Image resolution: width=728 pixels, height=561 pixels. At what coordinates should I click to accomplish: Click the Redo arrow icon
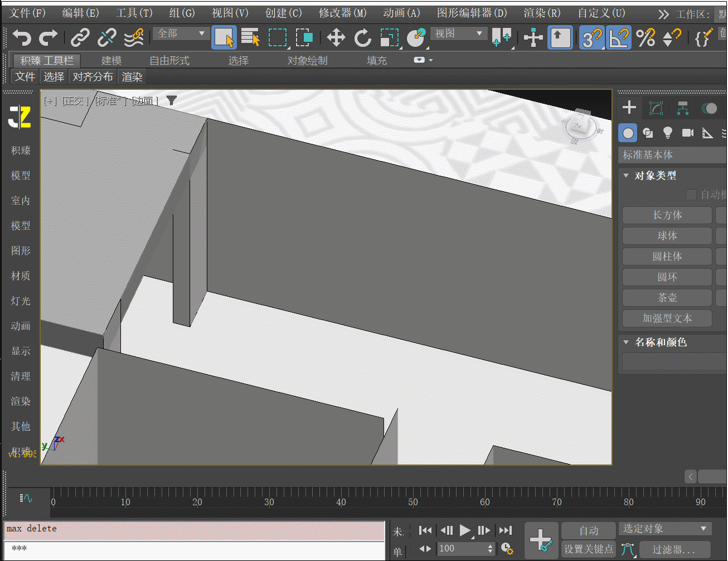(48, 38)
